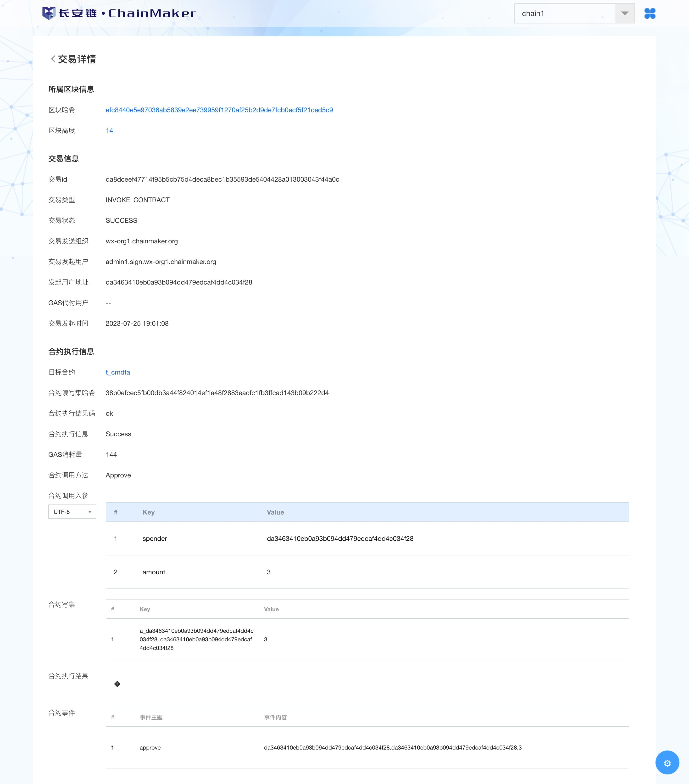Click the 交易详情 page title
The width and height of the screenshot is (689, 784).
pyautogui.click(x=77, y=59)
